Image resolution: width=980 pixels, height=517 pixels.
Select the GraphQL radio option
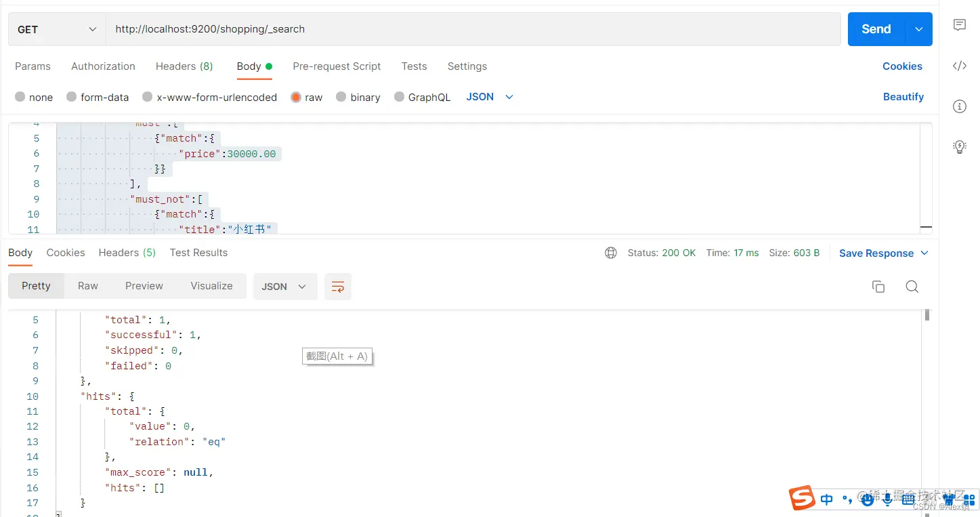click(x=399, y=97)
